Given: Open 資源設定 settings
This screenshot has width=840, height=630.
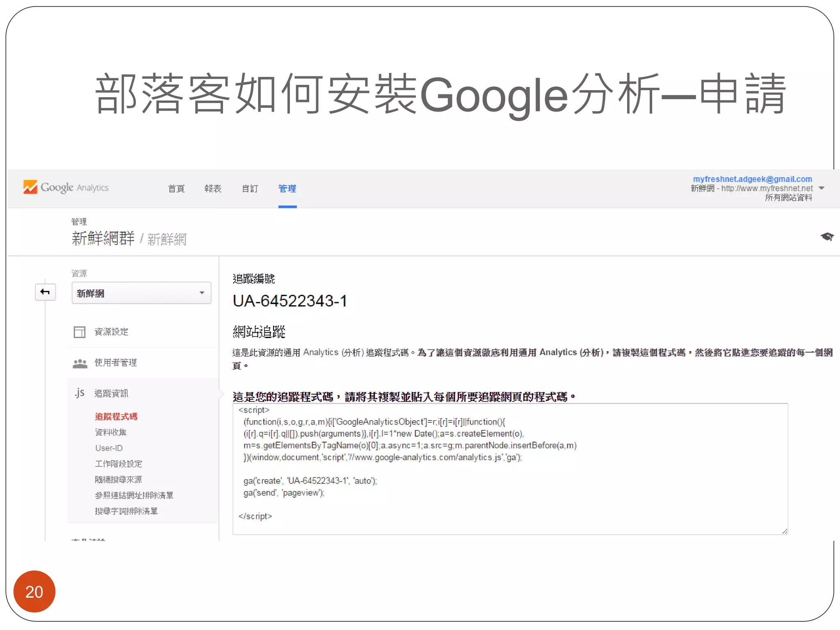Looking at the screenshot, I should pos(112,332).
